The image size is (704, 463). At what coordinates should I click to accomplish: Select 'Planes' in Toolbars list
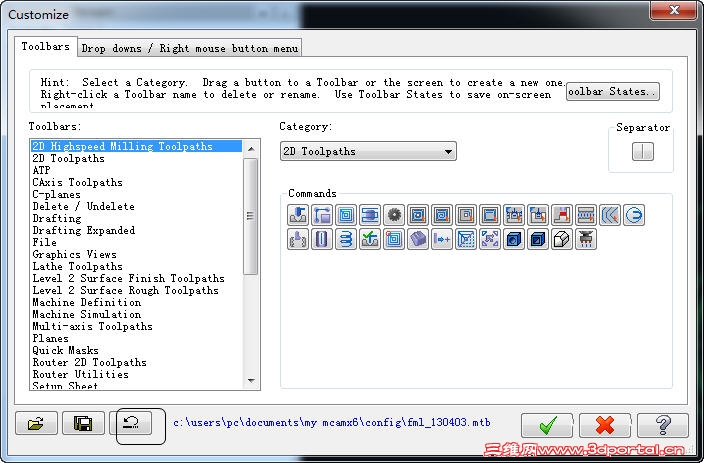137,339
